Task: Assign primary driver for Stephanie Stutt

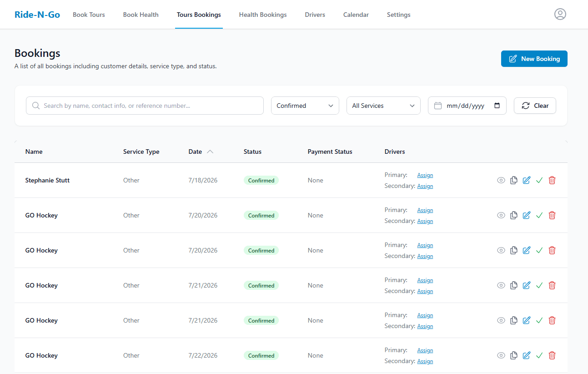Action: pos(425,175)
